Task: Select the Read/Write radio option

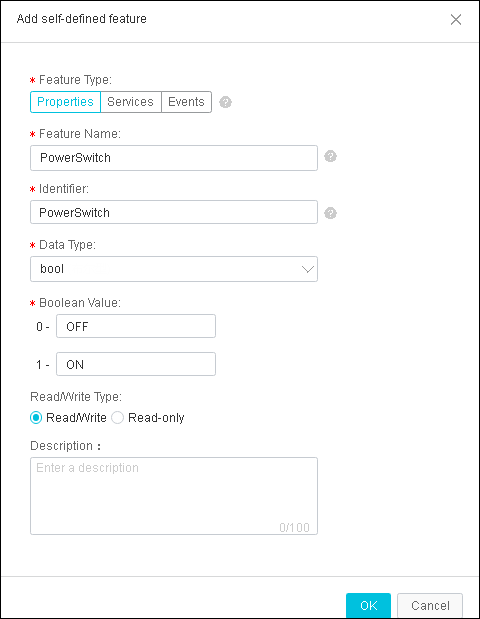Action: click(x=36, y=418)
